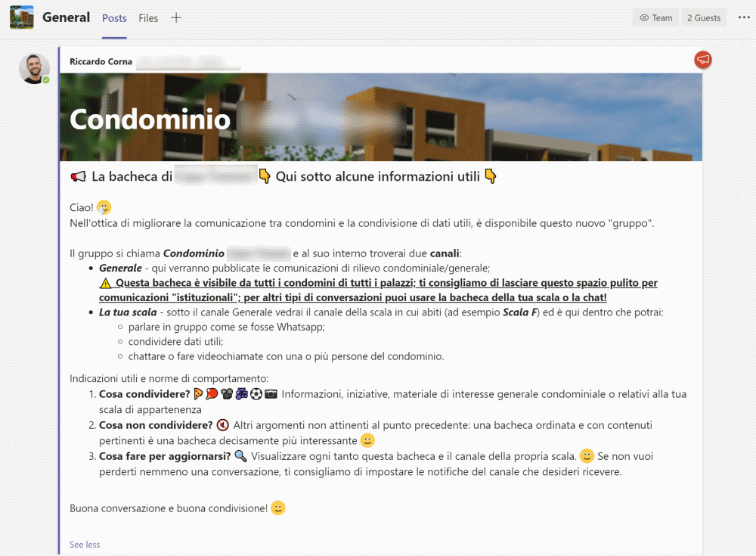This screenshot has height=556, width=756.
Task: Switch to the Files tab
Action: point(148,18)
